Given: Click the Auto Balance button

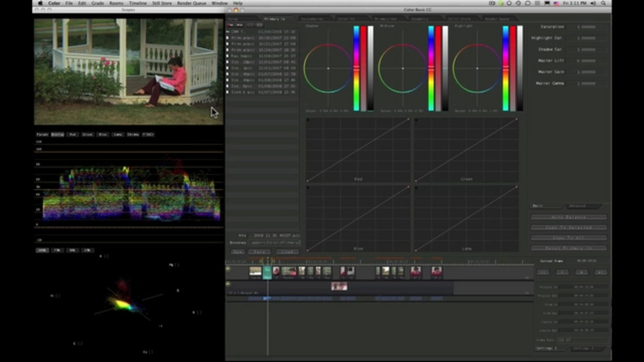Looking at the screenshot, I should tap(569, 217).
